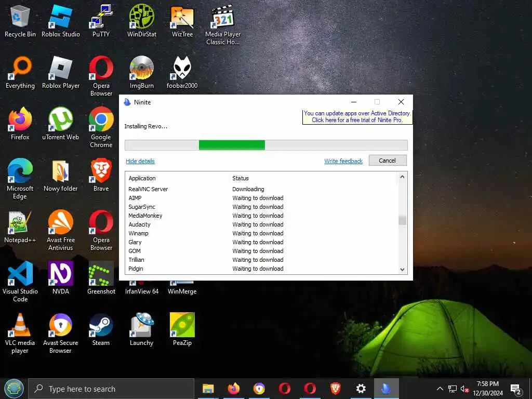Image resolution: width=532 pixels, height=399 pixels.
Task: Open the Write feedback link
Action: 343,161
